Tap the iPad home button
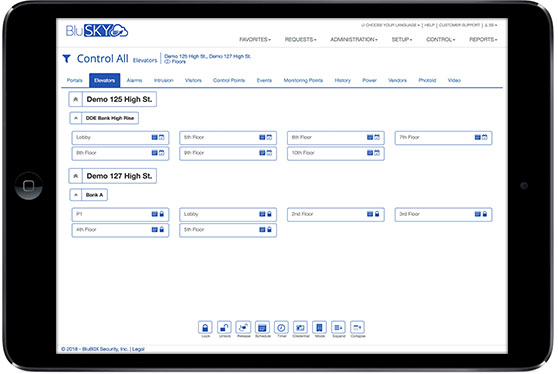Screen dimensions: 558x374 (x=28, y=186)
